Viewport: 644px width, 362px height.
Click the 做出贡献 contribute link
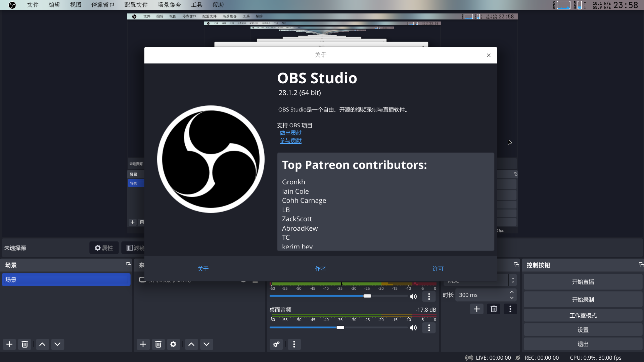click(290, 133)
